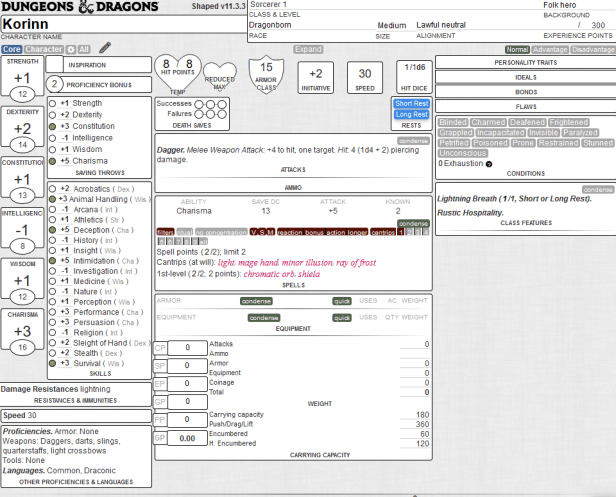616x497 pixels.
Task: Condense the class features section
Action: point(597,189)
